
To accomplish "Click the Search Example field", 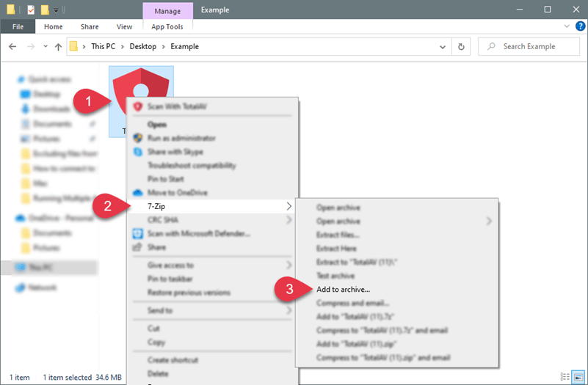I will [529, 46].
